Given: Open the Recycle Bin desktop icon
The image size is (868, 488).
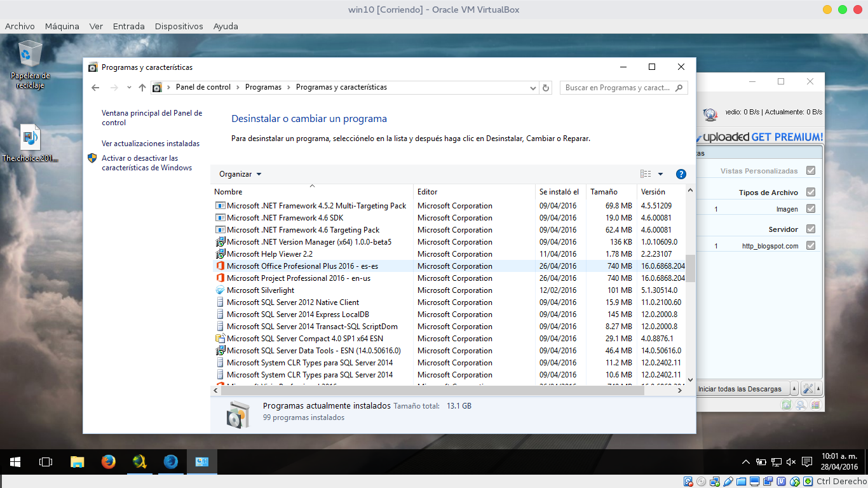Looking at the screenshot, I should [30, 64].
